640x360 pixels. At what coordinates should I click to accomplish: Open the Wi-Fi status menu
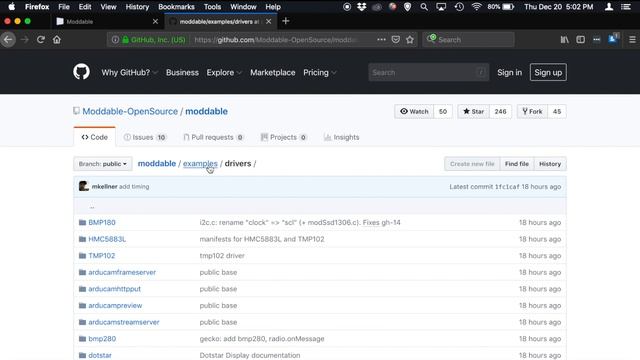point(476,7)
